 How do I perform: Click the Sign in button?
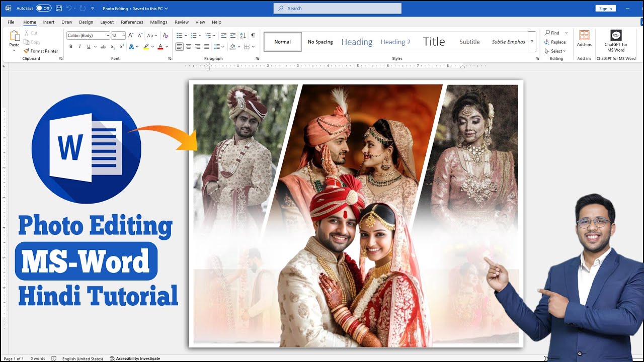606,9
